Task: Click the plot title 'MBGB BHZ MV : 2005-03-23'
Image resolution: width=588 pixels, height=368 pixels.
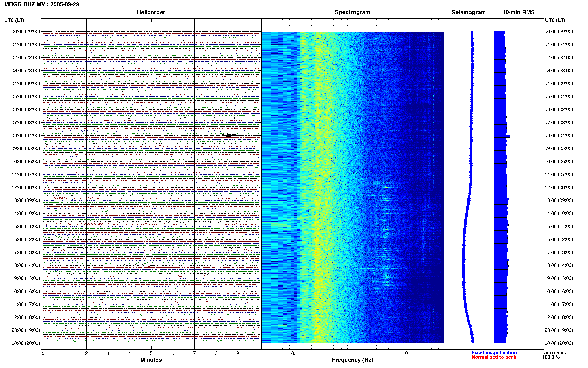Action: coord(42,4)
